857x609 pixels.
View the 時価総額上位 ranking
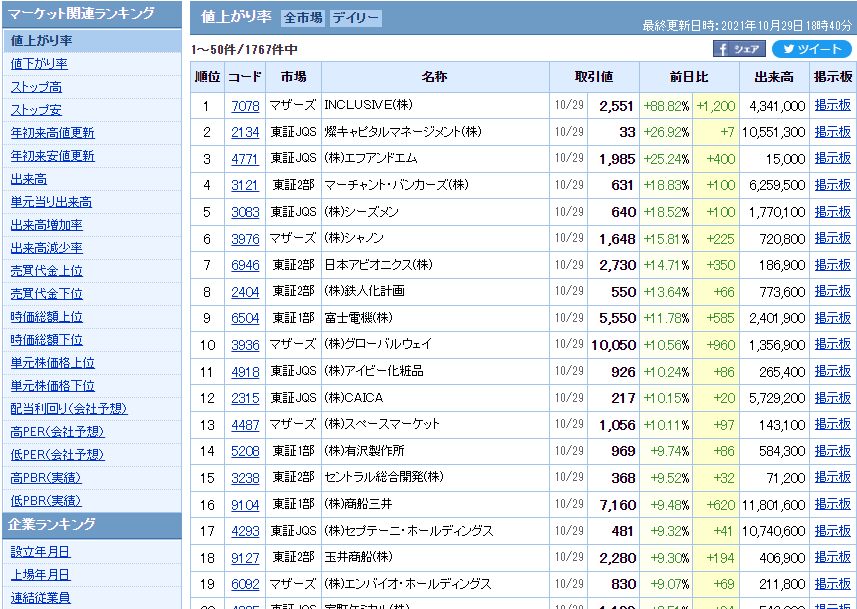pyautogui.click(x=46, y=317)
